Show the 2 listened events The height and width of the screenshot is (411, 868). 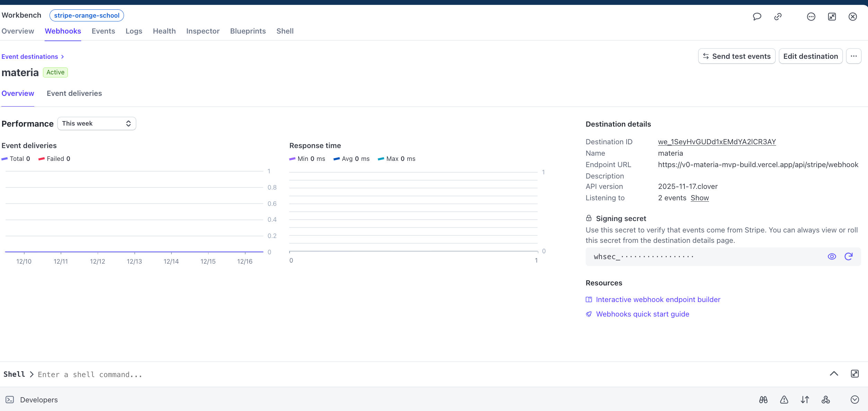click(x=700, y=198)
